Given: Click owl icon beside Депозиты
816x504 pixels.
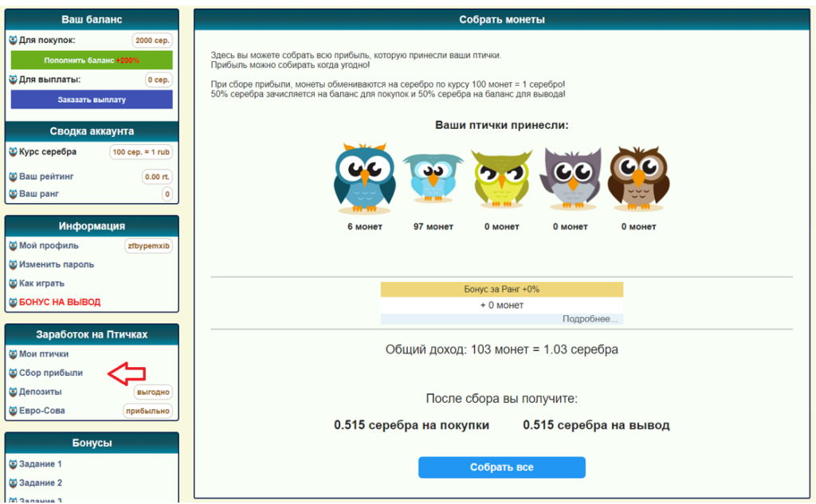Looking at the screenshot, I should (13, 392).
